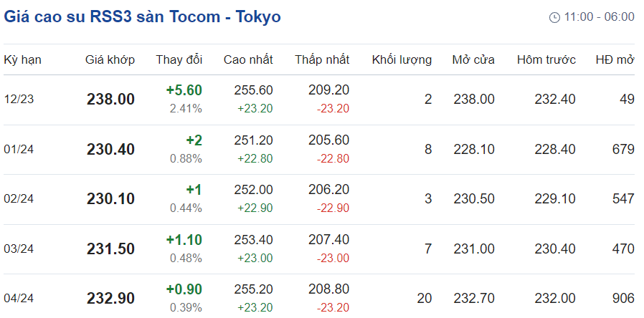Image resolution: width=644 pixels, height=318 pixels.
Task: Select the 12/23 contract row term
Action: 19,100
